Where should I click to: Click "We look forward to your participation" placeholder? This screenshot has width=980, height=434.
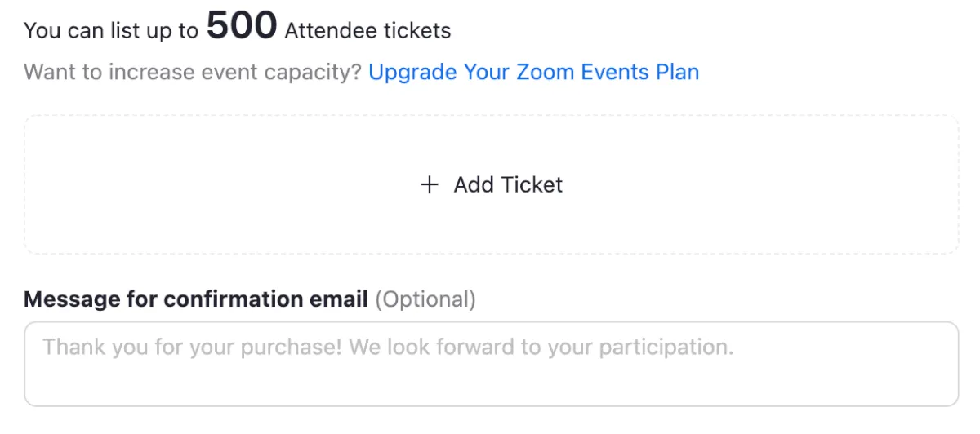(541, 348)
